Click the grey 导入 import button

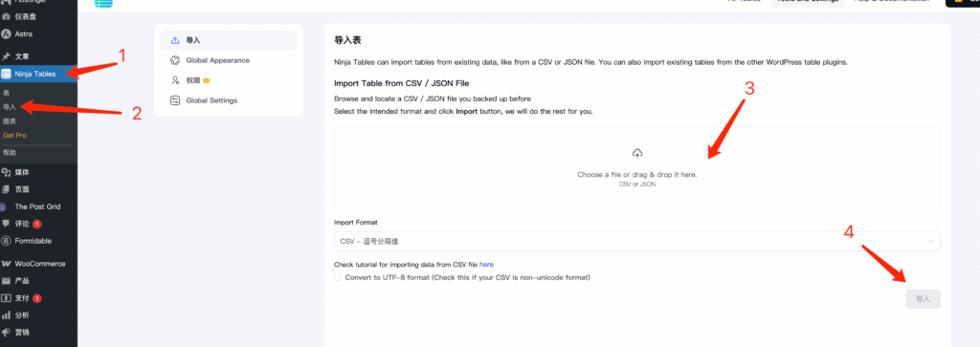click(923, 299)
